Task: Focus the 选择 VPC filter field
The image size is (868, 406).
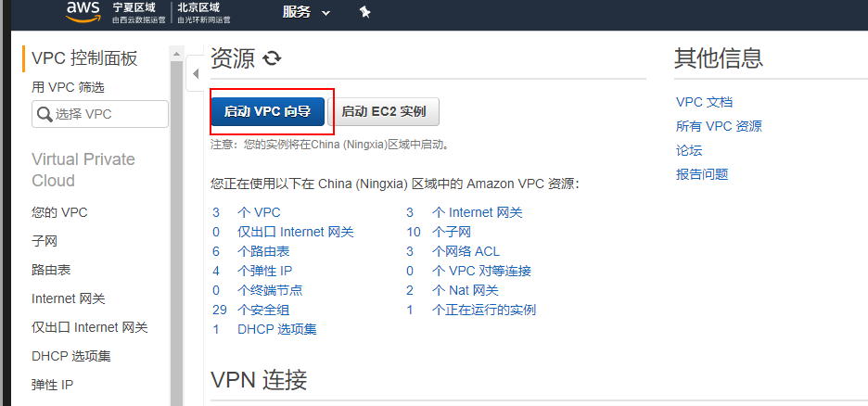Action: coord(100,114)
